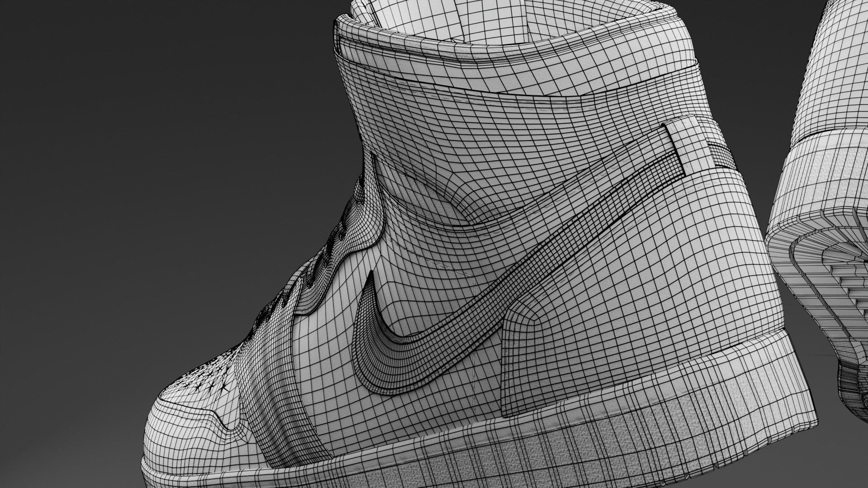Click the empty dark gray background
This screenshot has width=868, height=488.
pos(136,181)
